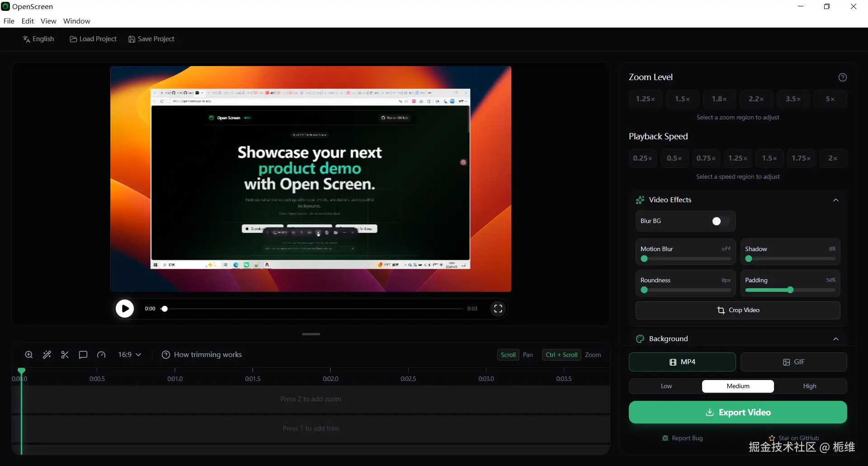This screenshot has height=466, width=868.
Task: Click Save Project
Action: point(151,39)
